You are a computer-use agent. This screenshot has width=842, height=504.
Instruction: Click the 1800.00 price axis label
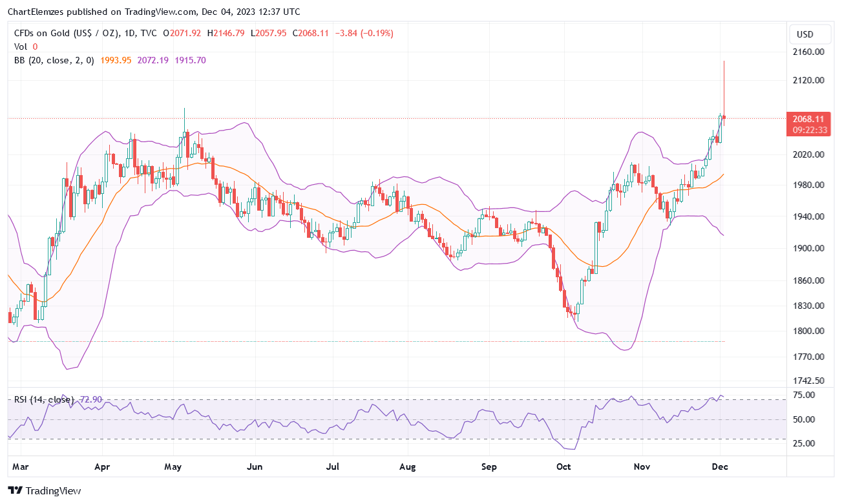pyautogui.click(x=810, y=331)
